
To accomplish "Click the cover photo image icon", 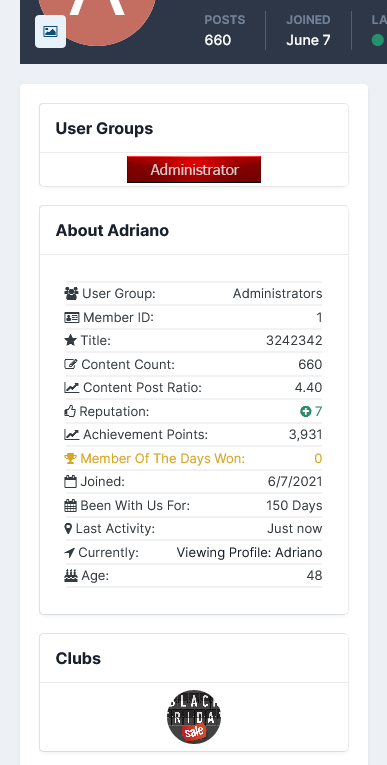I will click(x=50, y=32).
